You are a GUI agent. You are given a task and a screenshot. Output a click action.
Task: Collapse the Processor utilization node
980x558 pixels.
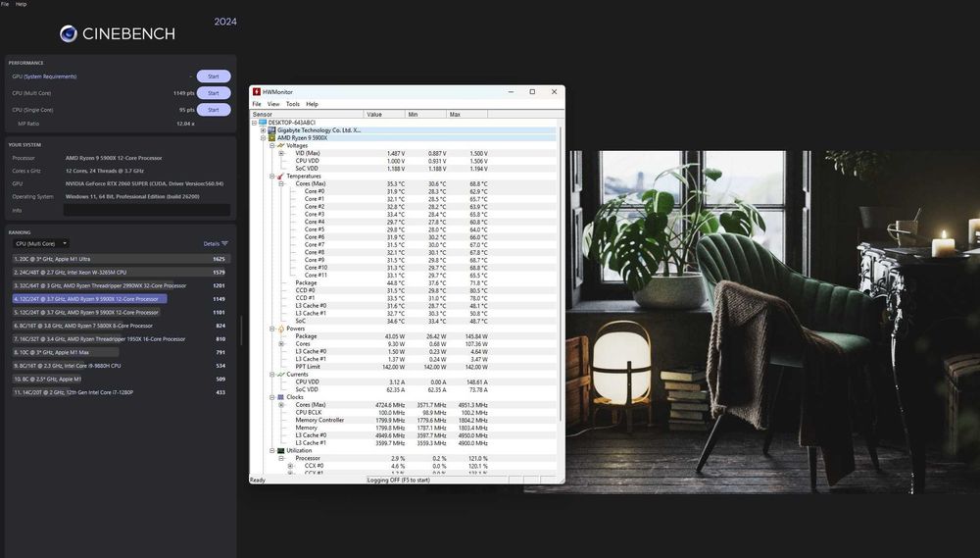[x=281, y=458]
